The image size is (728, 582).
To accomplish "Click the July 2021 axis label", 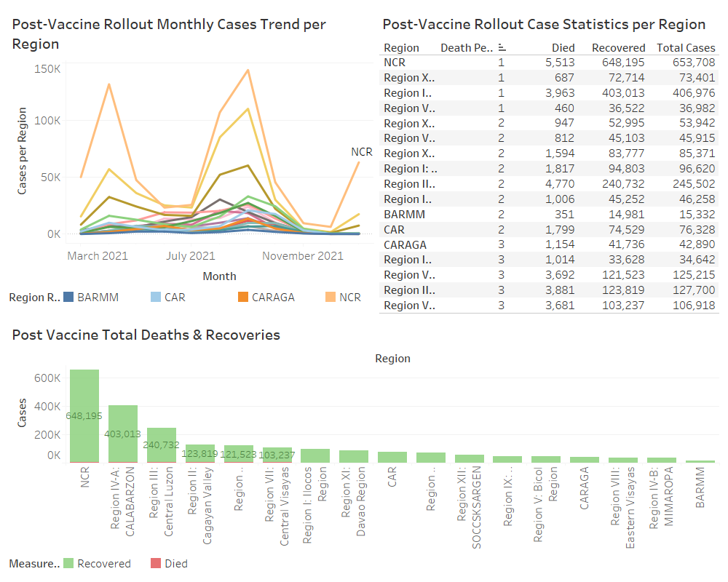I will tap(190, 256).
